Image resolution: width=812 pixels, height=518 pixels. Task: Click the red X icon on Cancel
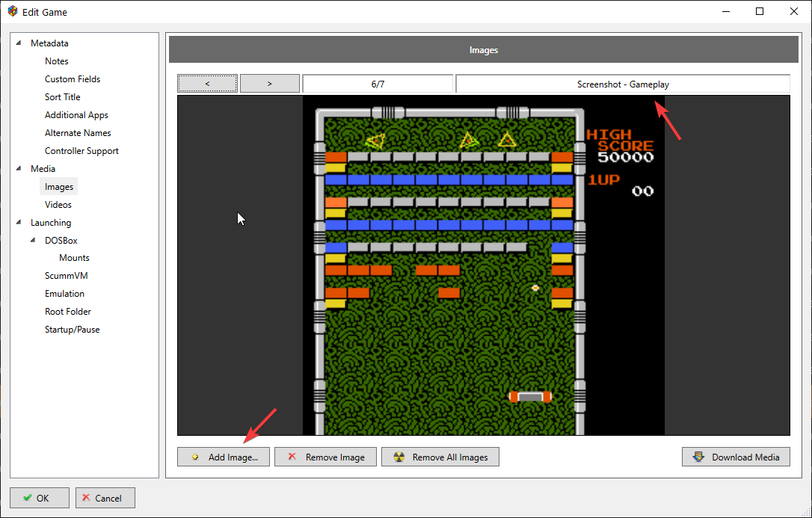tap(86, 497)
